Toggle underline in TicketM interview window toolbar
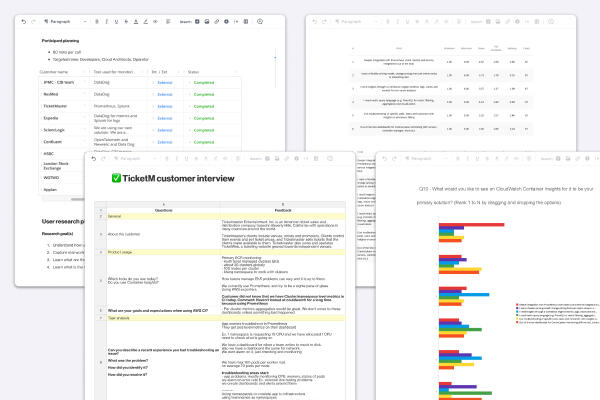600x400 pixels. (x=186, y=158)
